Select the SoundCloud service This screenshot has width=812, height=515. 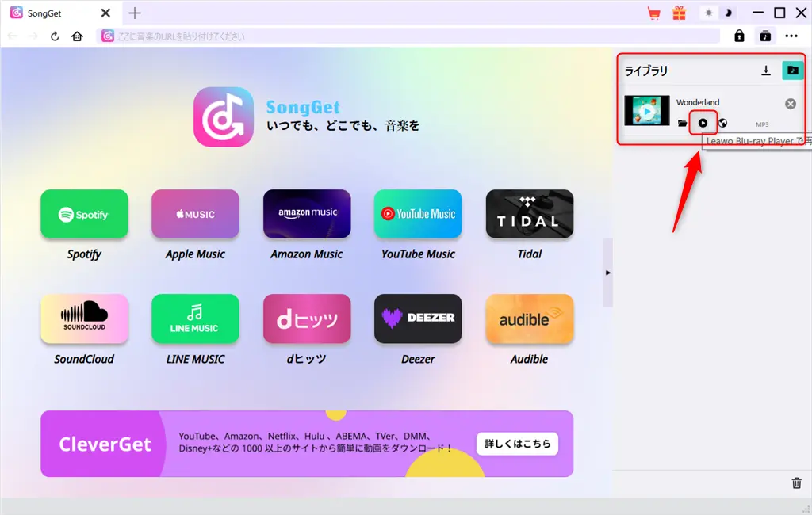[x=84, y=319]
